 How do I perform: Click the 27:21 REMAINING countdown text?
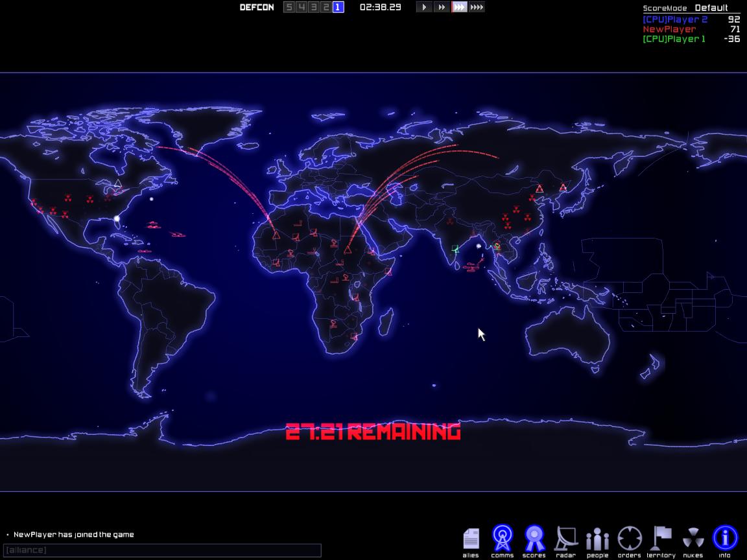click(373, 432)
